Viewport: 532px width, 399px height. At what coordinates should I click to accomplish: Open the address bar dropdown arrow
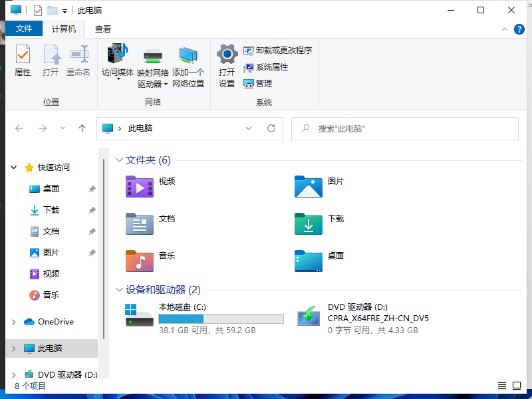click(x=249, y=128)
